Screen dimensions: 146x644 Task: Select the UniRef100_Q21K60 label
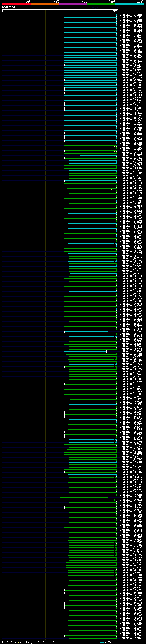pos(131,158)
